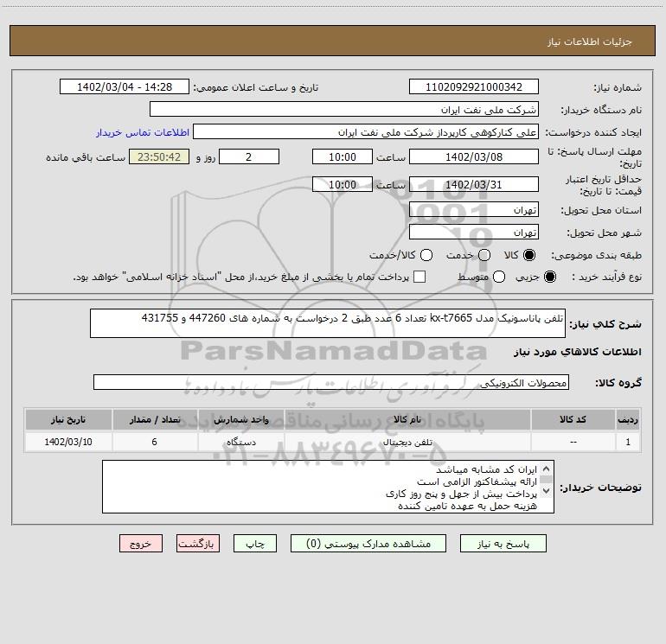The image size is (666, 644).
Task: Click the buyer notes scroll down arrow
Action: pos(547,490)
